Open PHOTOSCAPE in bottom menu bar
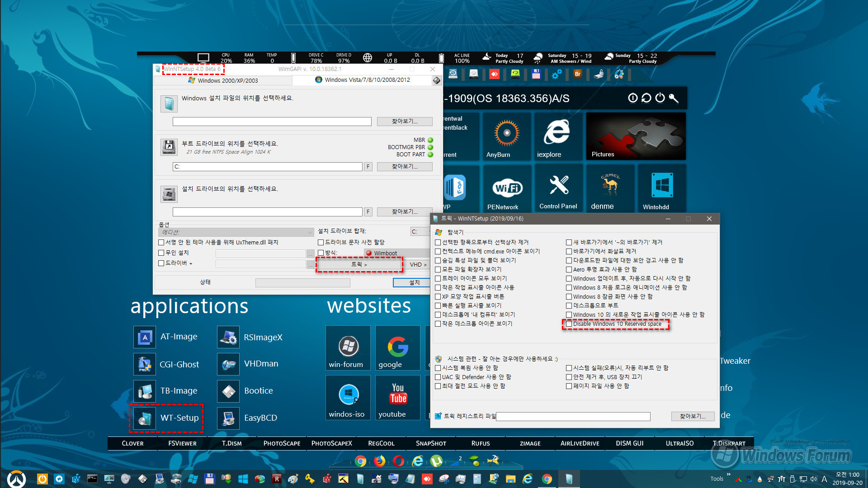Screen dimensions: 868x488 point(282,444)
